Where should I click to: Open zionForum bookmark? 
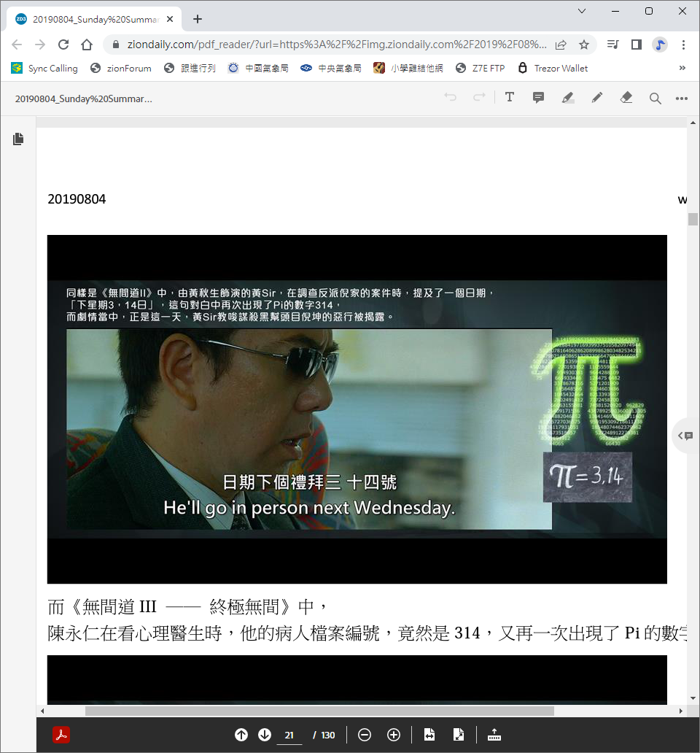click(x=121, y=68)
